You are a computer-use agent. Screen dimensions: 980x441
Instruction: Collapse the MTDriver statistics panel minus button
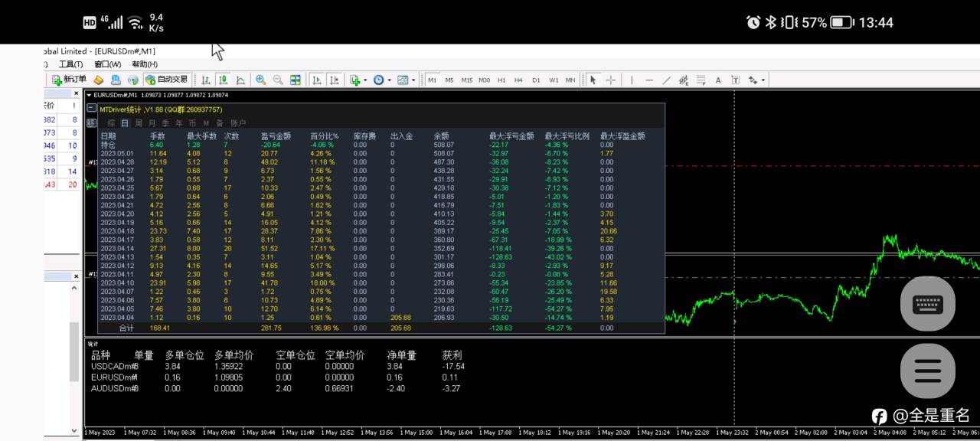point(92,109)
